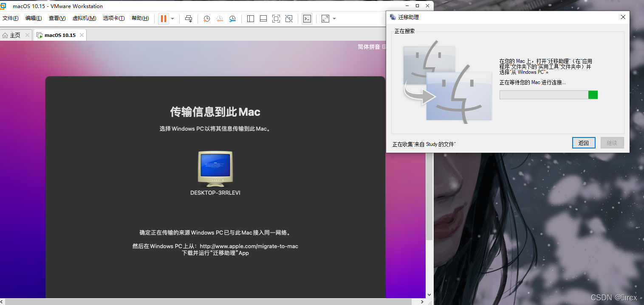Open the 查看(V) menu

(x=57, y=18)
